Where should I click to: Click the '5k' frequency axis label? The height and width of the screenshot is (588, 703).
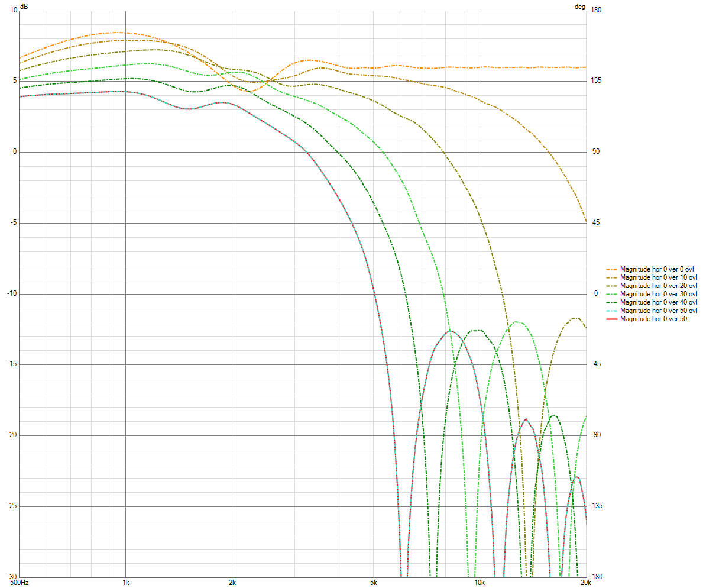[x=374, y=583]
